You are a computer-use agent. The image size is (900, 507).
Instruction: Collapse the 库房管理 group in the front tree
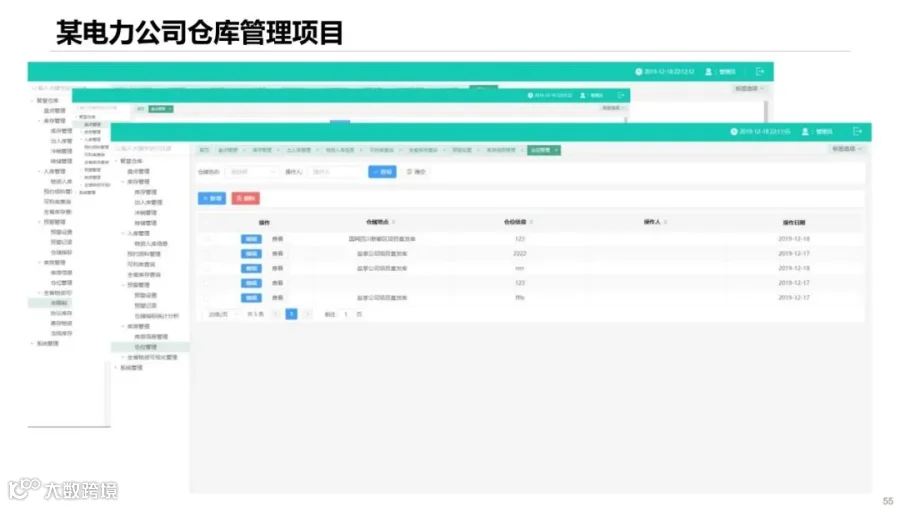123,326
